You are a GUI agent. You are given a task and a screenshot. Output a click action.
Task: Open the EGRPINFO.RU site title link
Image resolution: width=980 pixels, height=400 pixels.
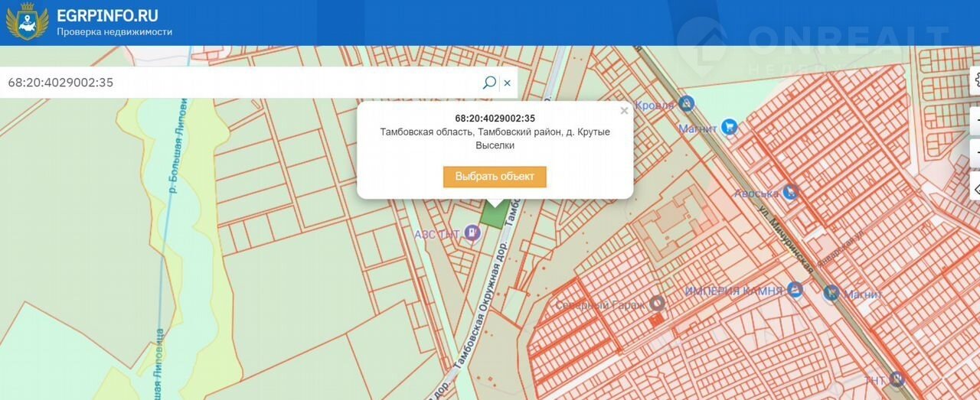click(x=107, y=15)
